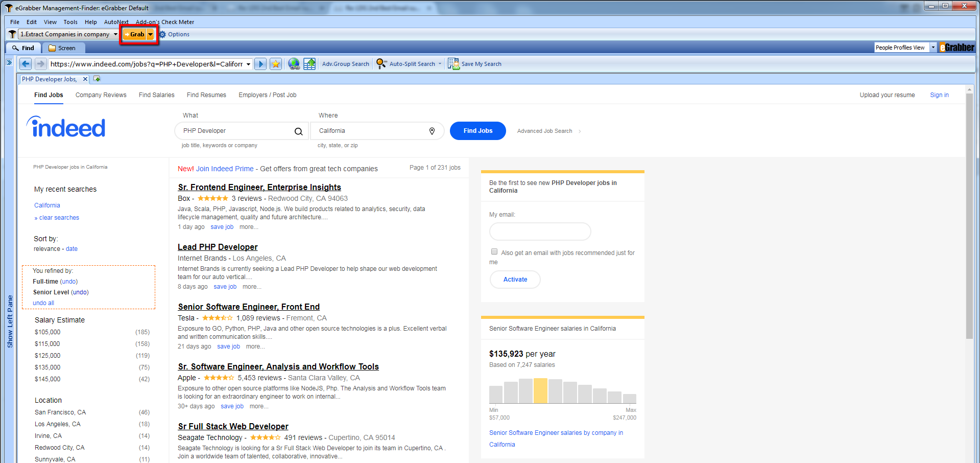Click the My email input field
Image resolution: width=980 pixels, height=463 pixels.
point(540,231)
